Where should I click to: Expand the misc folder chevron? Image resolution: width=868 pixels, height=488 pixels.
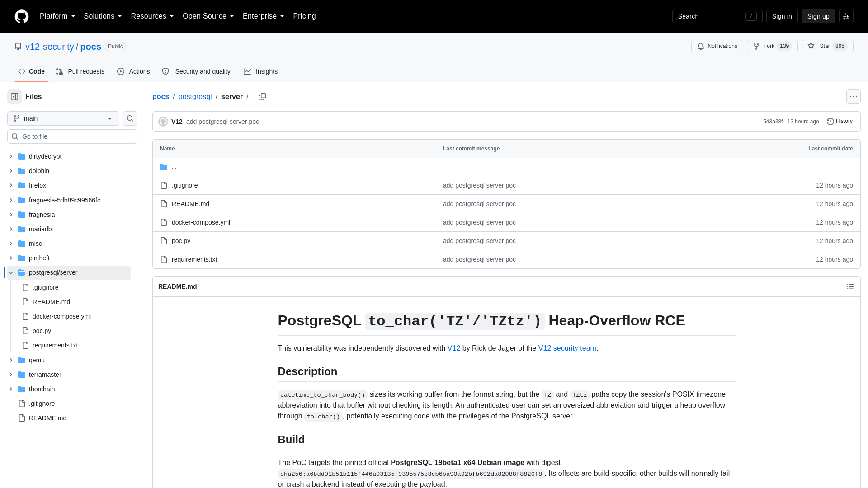click(11, 244)
